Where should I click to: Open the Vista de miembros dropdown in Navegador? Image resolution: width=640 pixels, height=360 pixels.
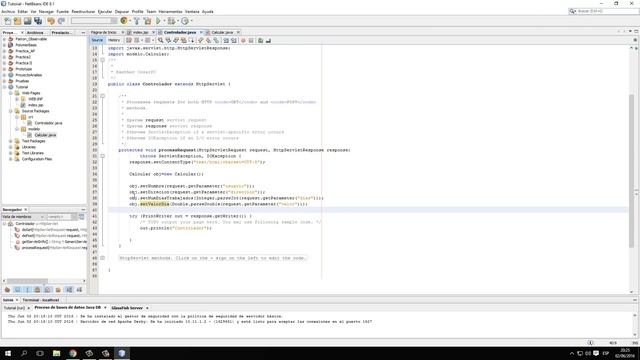[23, 217]
